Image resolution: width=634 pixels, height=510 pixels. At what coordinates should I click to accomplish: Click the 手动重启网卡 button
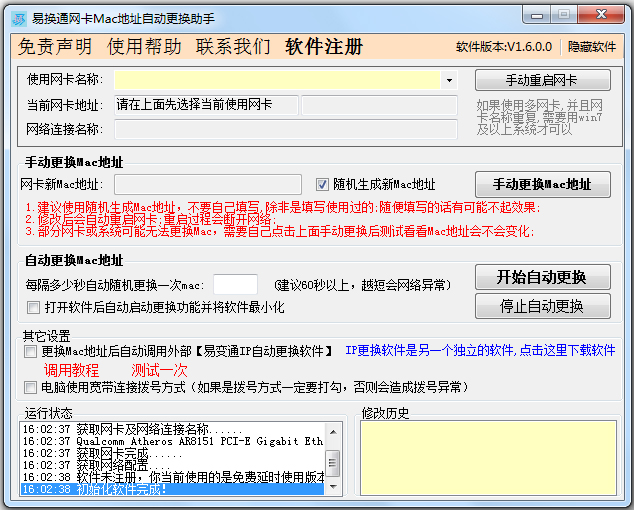[x=543, y=80]
